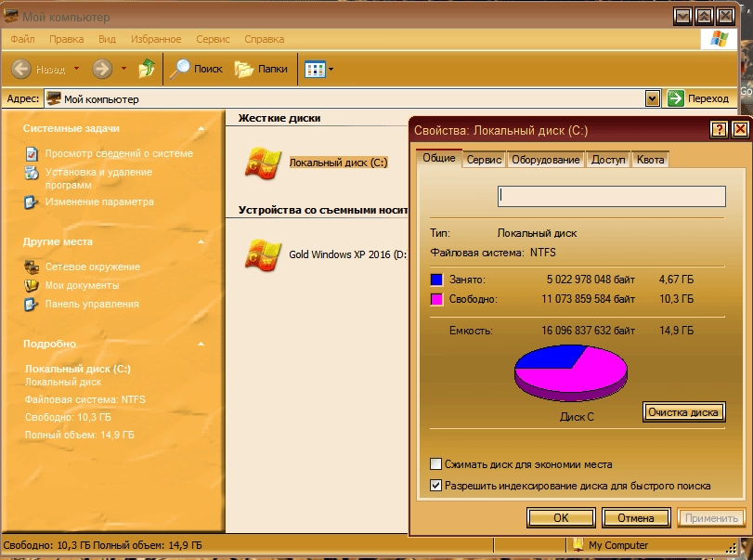Click the disk usage pie chart

click(x=570, y=372)
